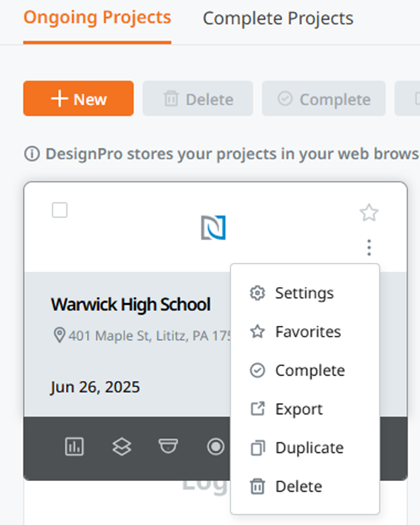Click the circular record icon in footer
The height and width of the screenshot is (525, 420).
pyautogui.click(x=216, y=447)
